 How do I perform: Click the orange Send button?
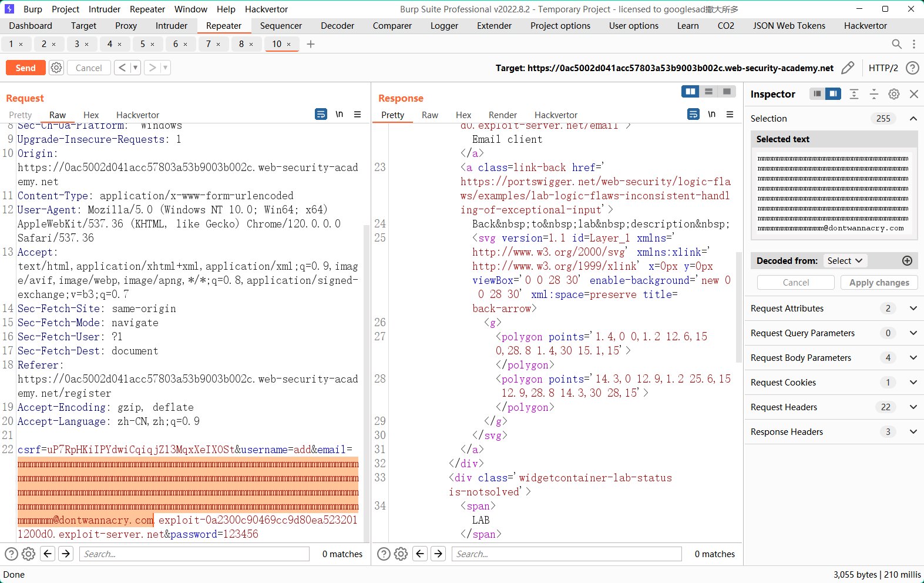[26, 68]
